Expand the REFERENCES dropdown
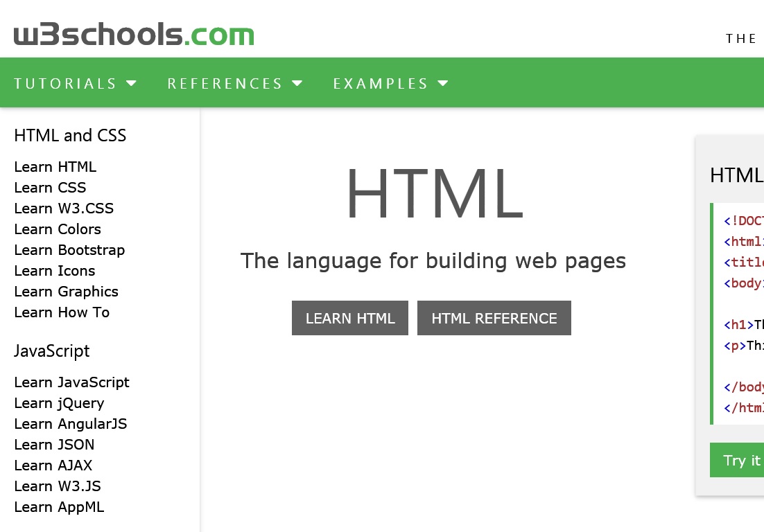 coord(235,83)
